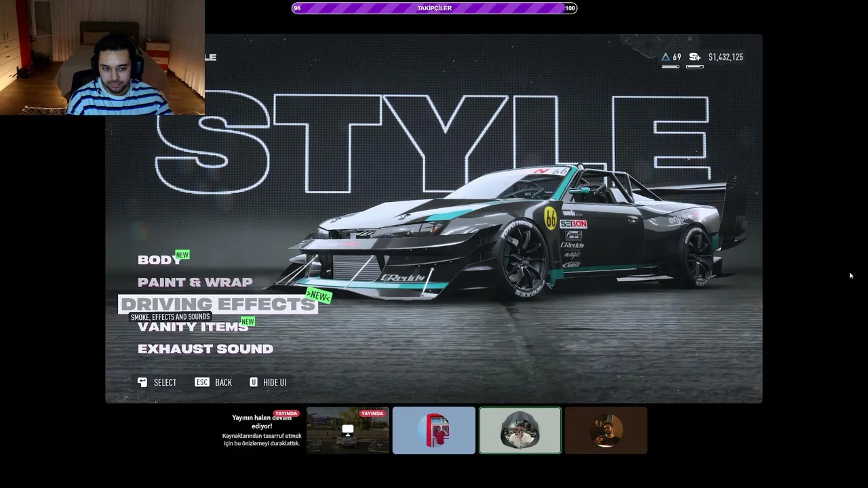Click the level 69 number

677,57
